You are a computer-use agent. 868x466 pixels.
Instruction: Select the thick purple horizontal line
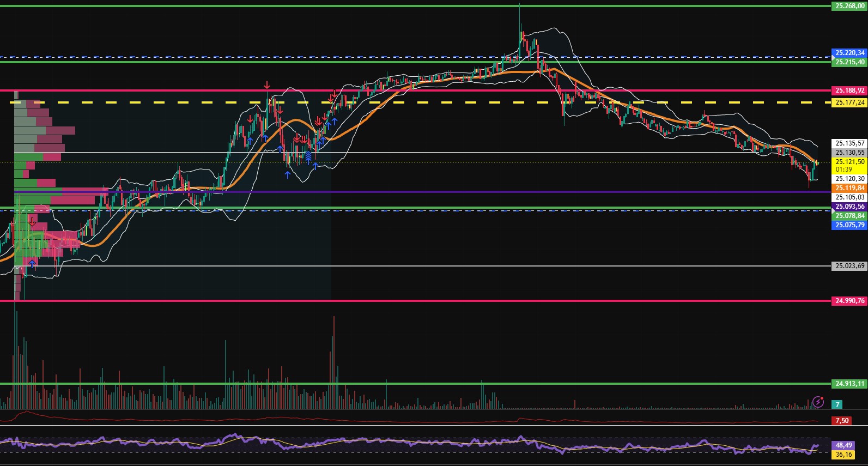(x=436, y=192)
